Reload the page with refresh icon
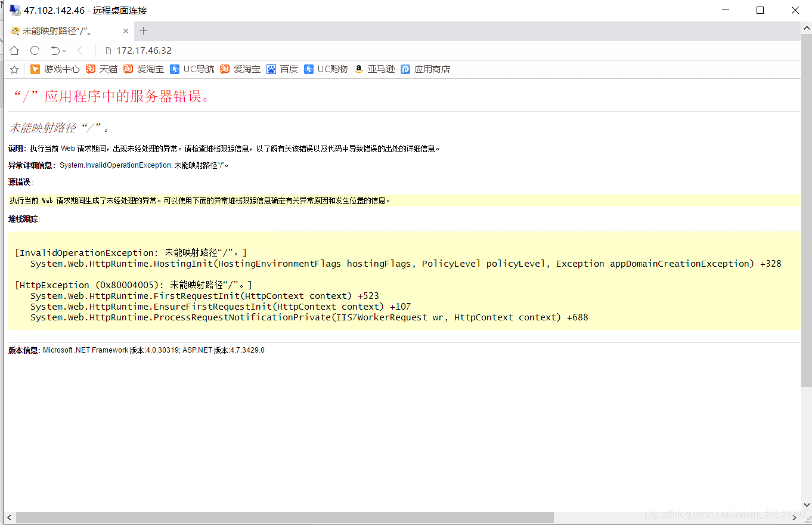 pos(35,51)
